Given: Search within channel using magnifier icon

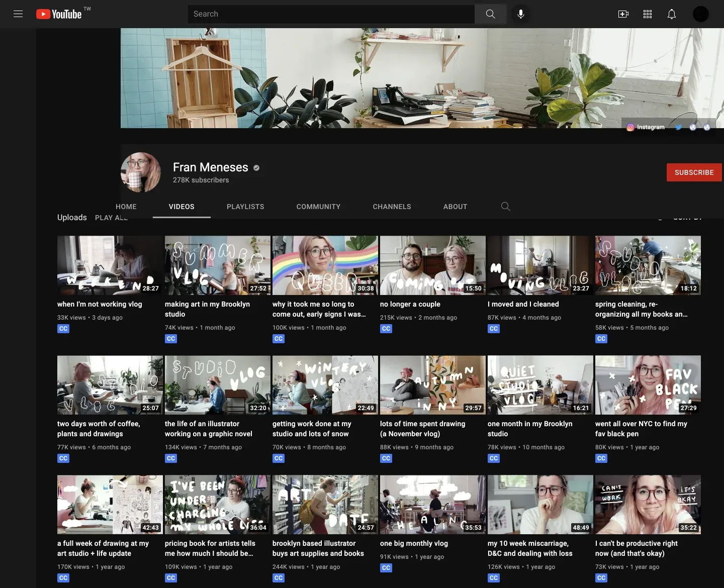Looking at the screenshot, I should [506, 207].
